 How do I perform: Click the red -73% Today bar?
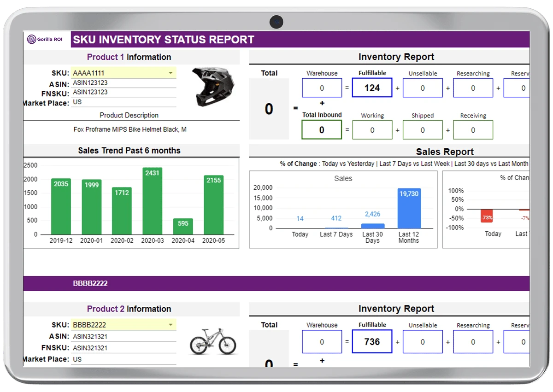coord(487,216)
